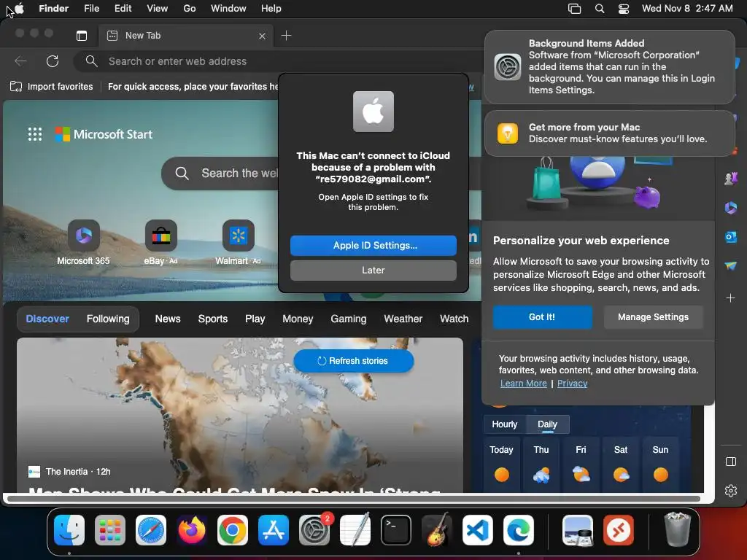
Task: Open Background Items Added notification
Action: 610,66
